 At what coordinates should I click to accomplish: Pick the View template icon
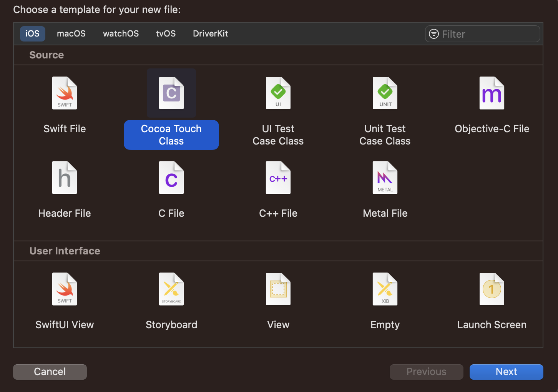(x=278, y=289)
